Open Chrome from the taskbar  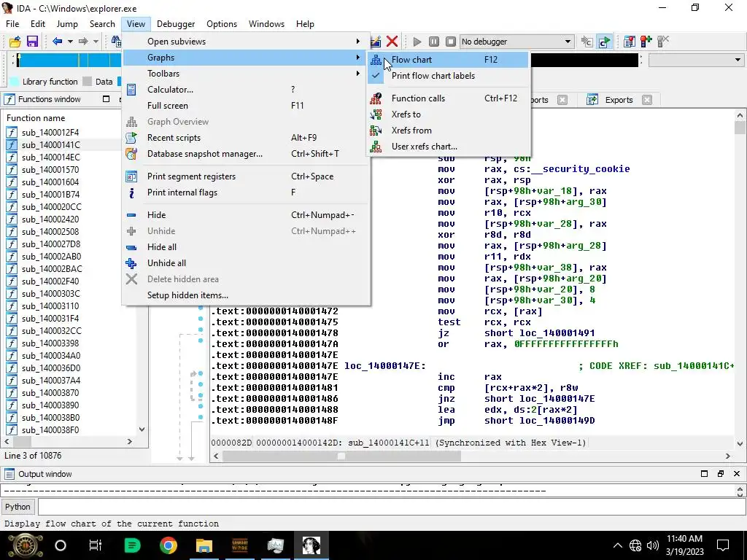coord(169,545)
